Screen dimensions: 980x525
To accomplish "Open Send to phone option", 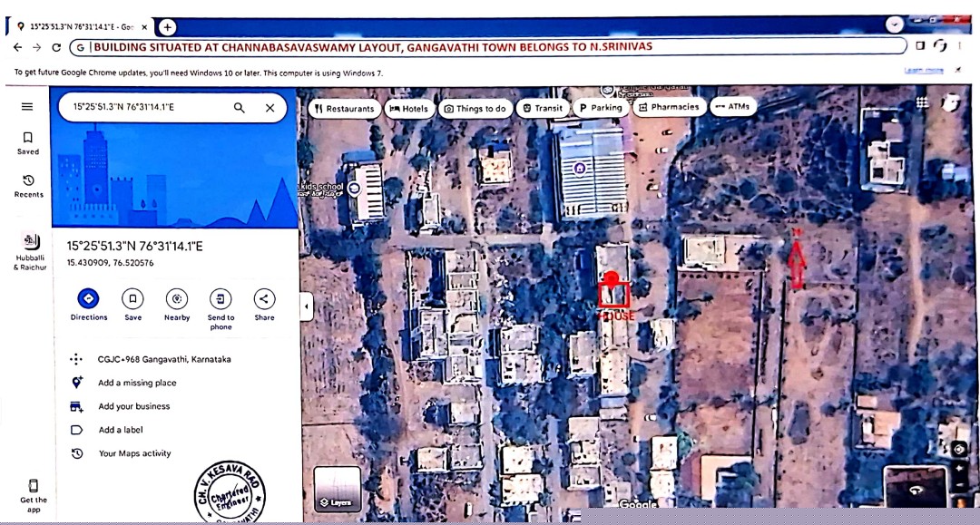I will [220, 299].
